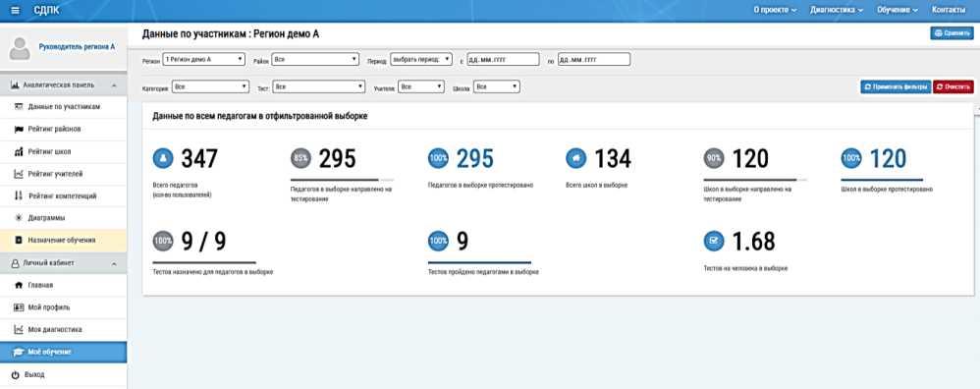Click heading Данные по всем педагогам в отфильтрованной выборке
980x389 pixels.
pos(260,116)
